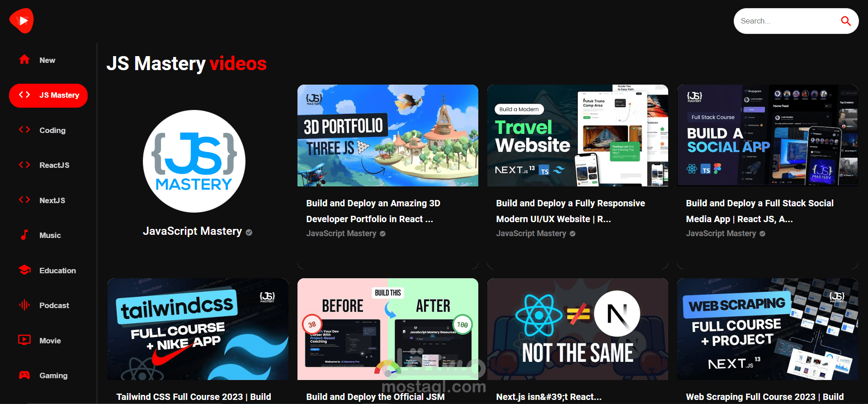
Task: Play the Not The Same video thumbnail
Action: click(x=578, y=329)
